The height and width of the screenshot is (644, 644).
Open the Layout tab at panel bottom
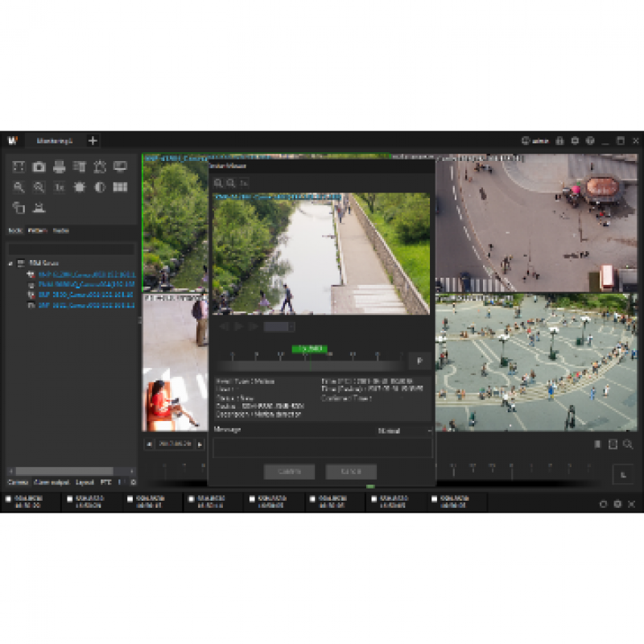(x=85, y=482)
